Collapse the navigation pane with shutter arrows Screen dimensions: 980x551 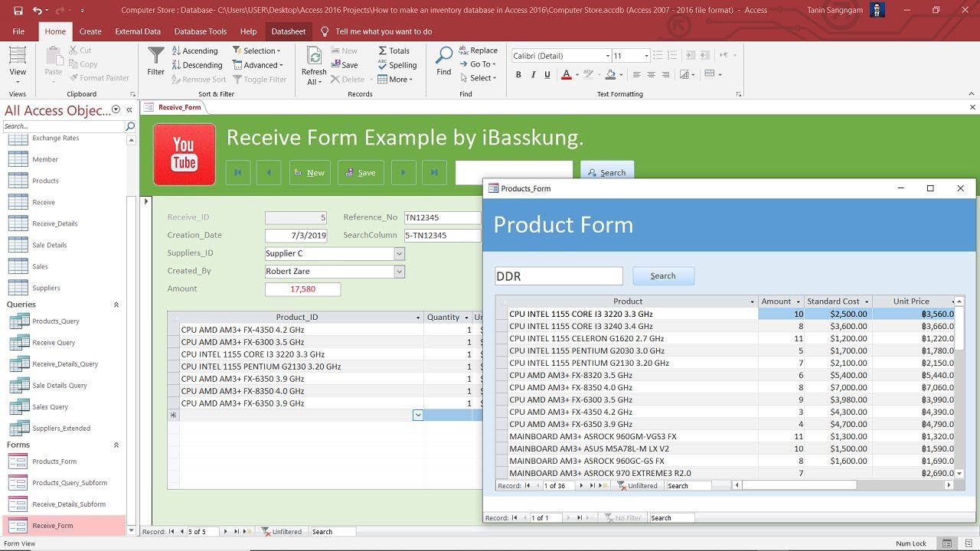129,110
